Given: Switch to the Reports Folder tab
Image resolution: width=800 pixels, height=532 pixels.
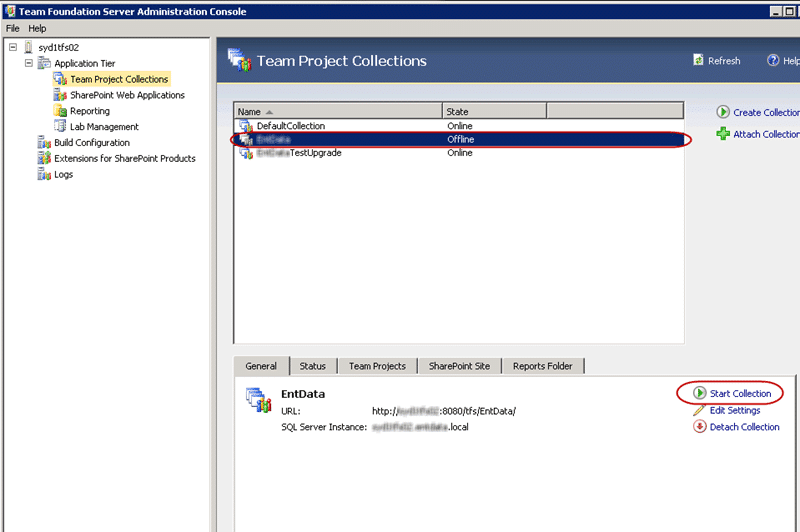Looking at the screenshot, I should pyautogui.click(x=543, y=366).
